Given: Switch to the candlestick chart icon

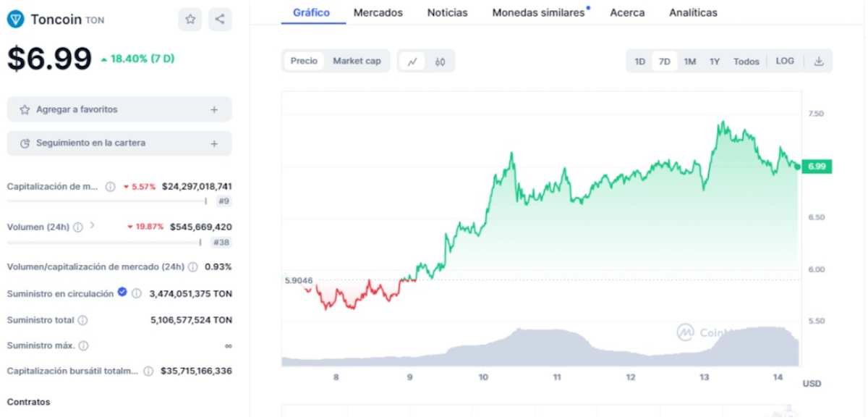Looking at the screenshot, I should point(440,62).
